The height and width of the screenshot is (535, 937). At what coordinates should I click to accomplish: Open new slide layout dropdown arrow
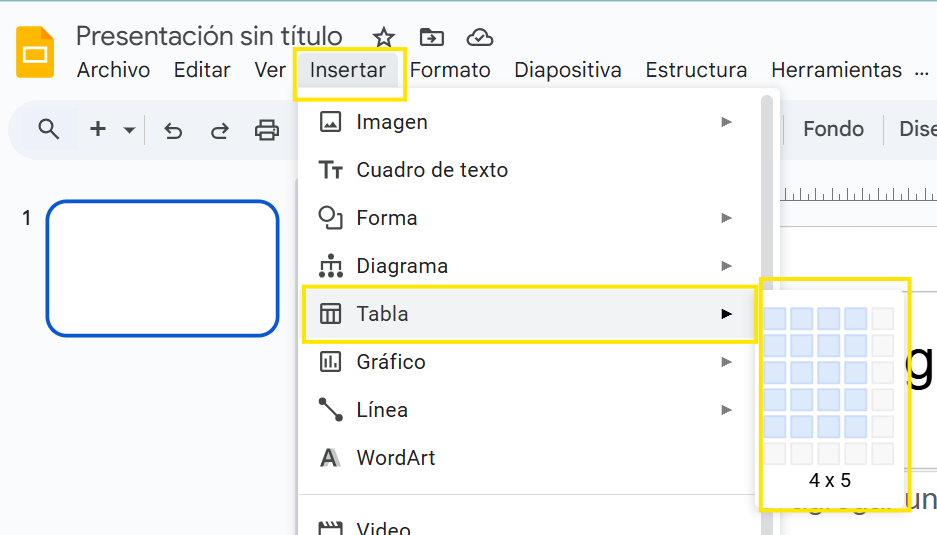pyautogui.click(x=129, y=130)
